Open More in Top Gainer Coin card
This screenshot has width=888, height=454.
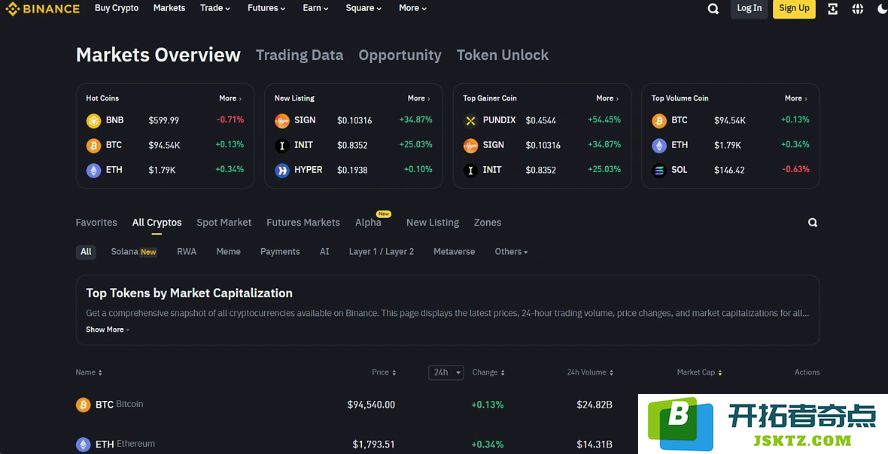608,98
